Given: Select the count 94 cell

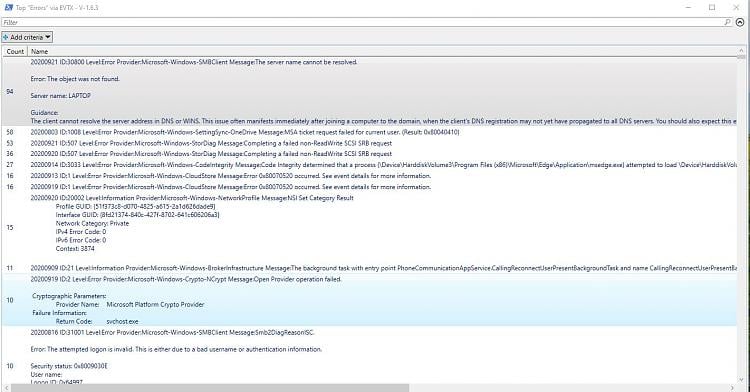Looking at the screenshot, I should (10, 91).
